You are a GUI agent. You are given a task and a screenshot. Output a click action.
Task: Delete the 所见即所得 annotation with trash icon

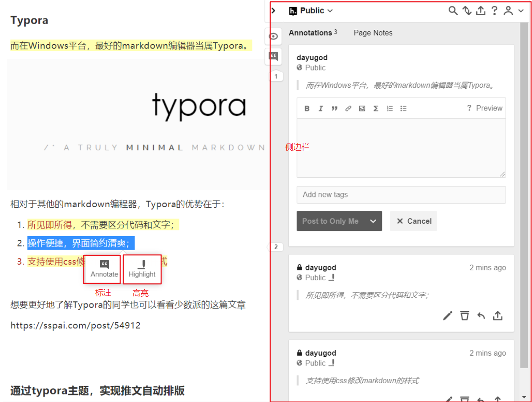tap(464, 316)
